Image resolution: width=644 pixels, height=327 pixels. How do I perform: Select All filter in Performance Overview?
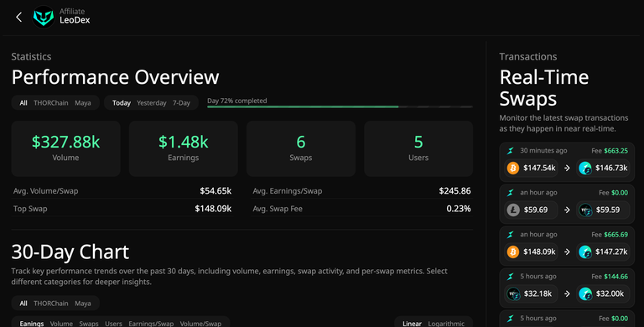pos(23,102)
